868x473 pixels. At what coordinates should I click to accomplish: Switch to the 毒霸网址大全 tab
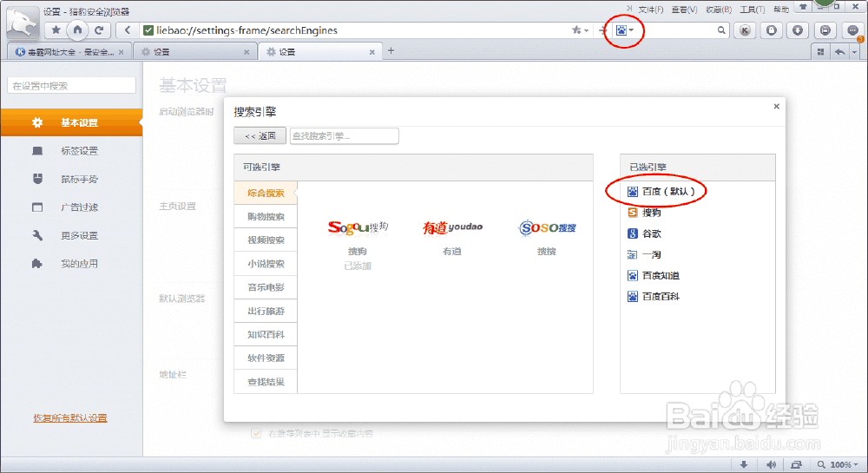pyautogui.click(x=69, y=52)
